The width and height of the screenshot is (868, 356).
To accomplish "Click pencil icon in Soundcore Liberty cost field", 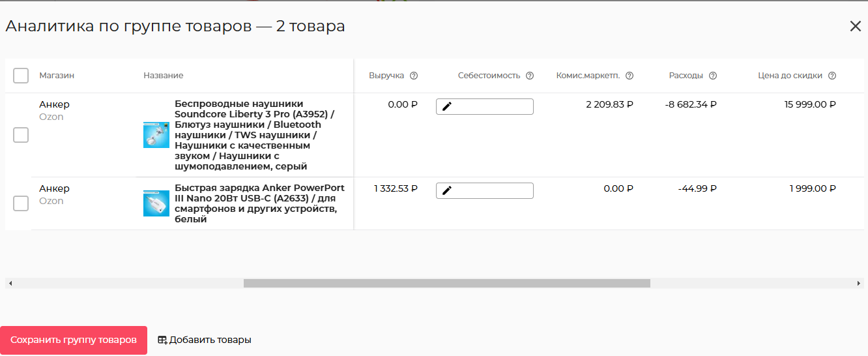I will click(x=447, y=106).
